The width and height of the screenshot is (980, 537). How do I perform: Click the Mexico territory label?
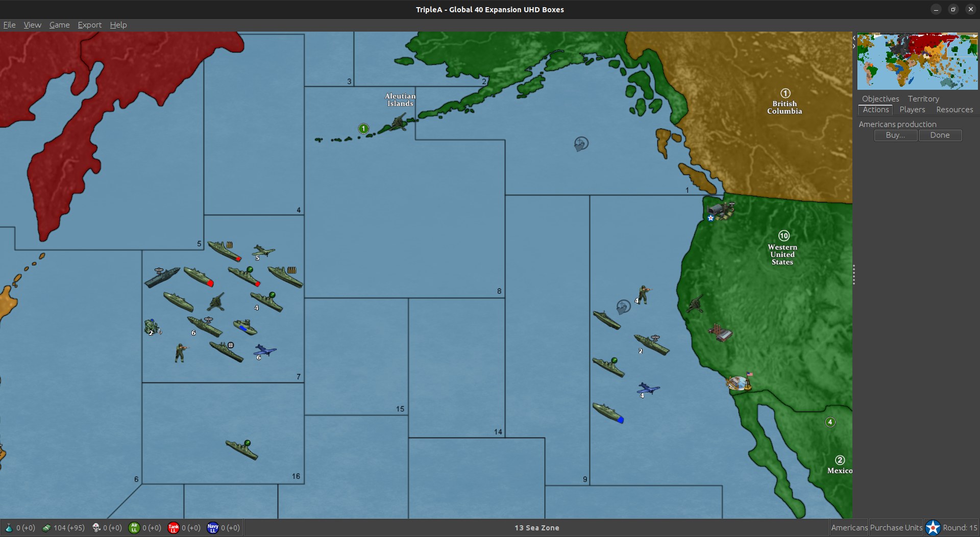tap(840, 471)
